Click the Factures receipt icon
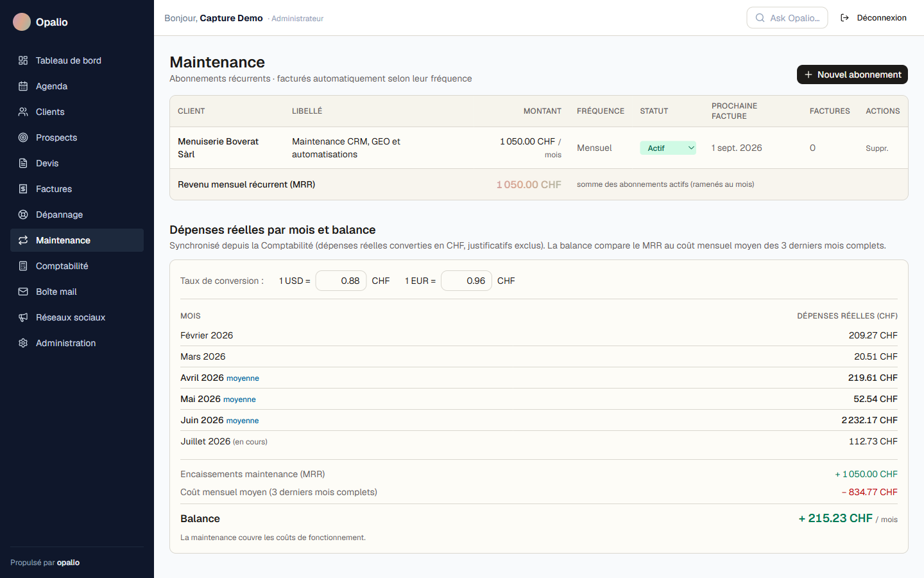This screenshot has width=924, height=578. (23, 189)
